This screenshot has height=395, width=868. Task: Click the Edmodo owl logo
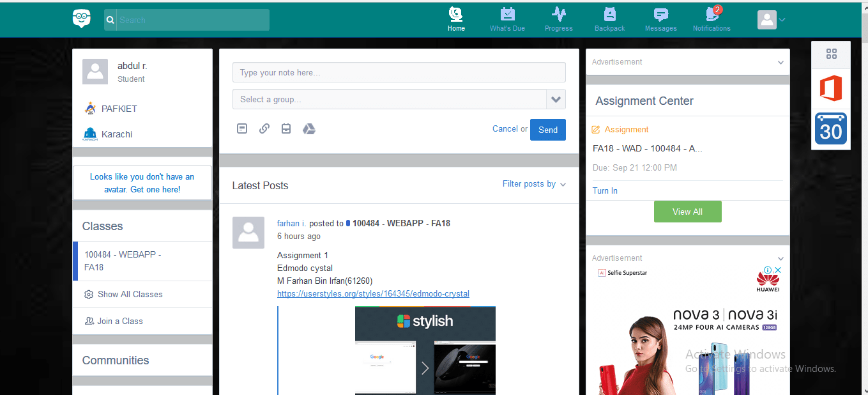[x=81, y=19]
